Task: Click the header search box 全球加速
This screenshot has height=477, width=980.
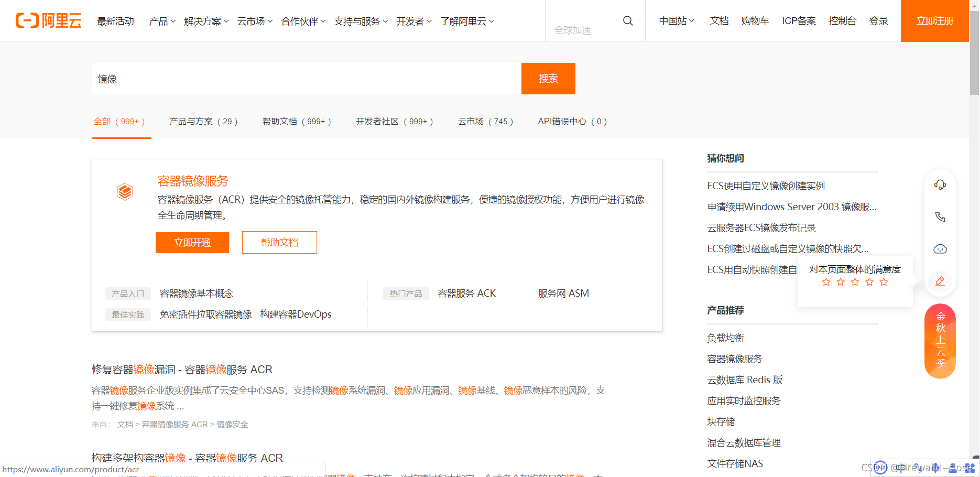Action: [582, 30]
